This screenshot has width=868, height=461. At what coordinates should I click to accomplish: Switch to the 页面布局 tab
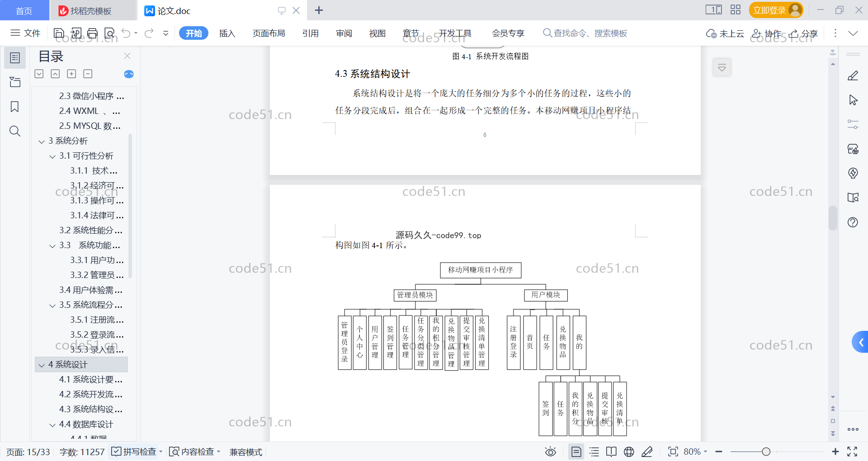269,33
